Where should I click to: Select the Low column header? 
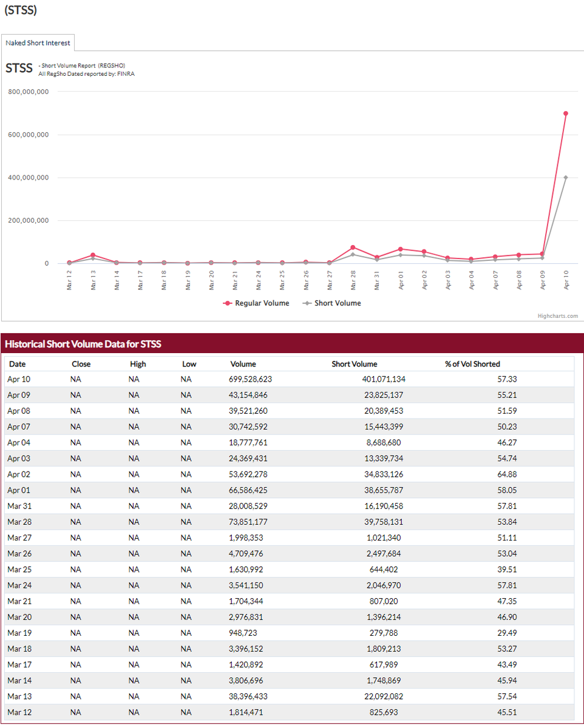click(189, 364)
